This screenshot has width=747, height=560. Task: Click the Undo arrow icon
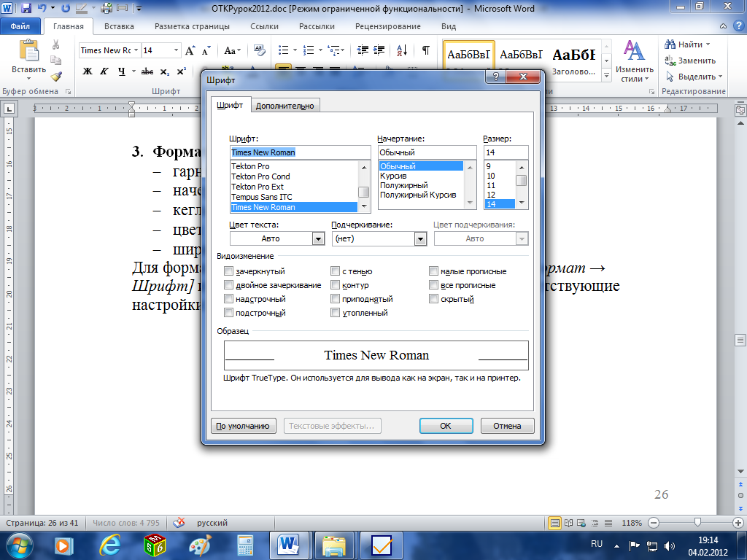point(42,8)
